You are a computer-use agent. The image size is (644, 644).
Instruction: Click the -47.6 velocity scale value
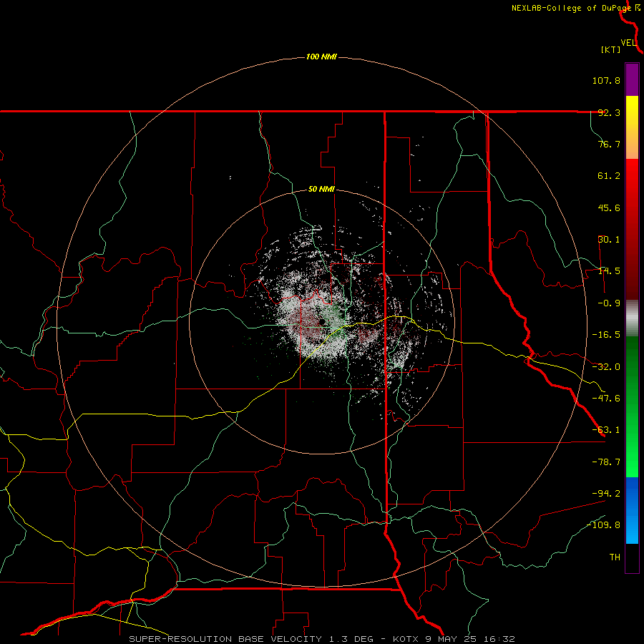coord(606,399)
